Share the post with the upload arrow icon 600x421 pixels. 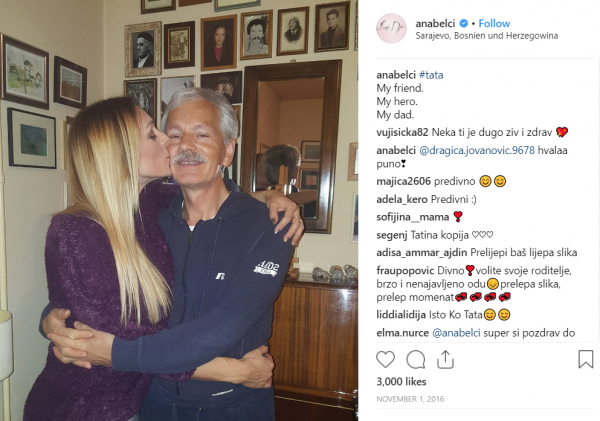445,359
